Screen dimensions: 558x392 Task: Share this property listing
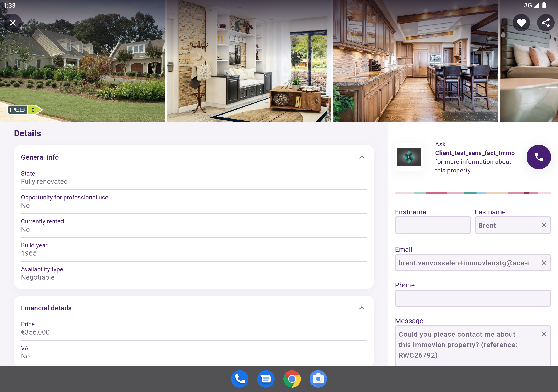[x=546, y=22]
